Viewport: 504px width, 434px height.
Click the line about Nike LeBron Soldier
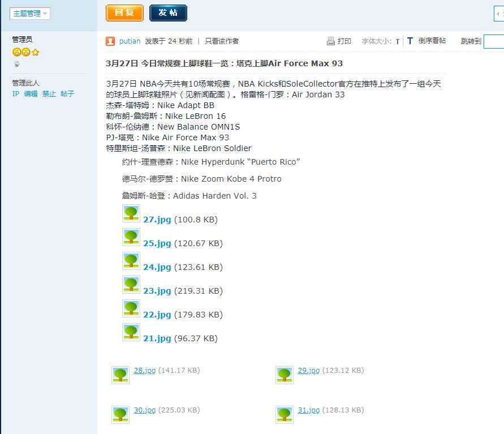[x=179, y=148]
